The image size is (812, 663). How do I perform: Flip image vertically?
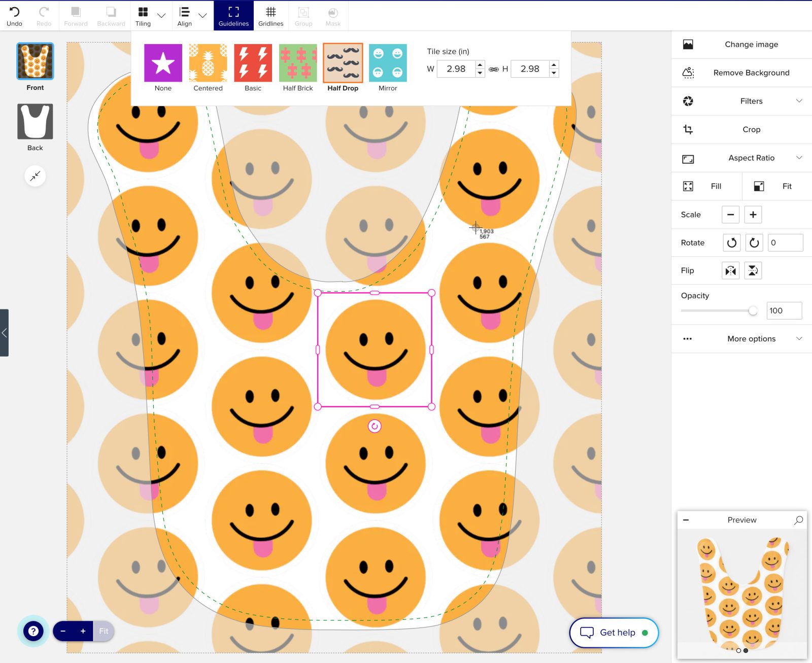[x=753, y=271]
